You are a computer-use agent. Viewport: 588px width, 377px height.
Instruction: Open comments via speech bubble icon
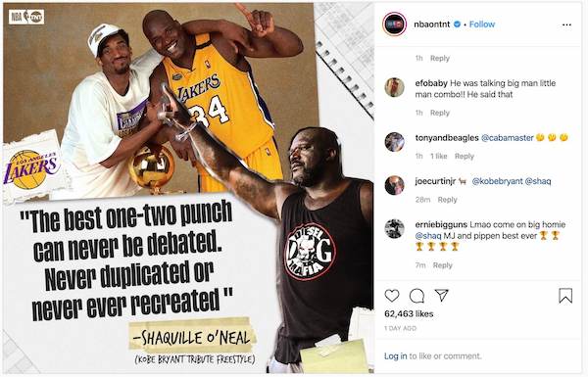click(x=416, y=296)
